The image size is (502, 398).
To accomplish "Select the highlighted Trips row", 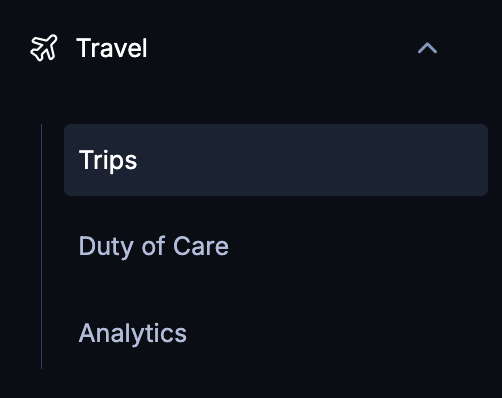I will 276,160.
